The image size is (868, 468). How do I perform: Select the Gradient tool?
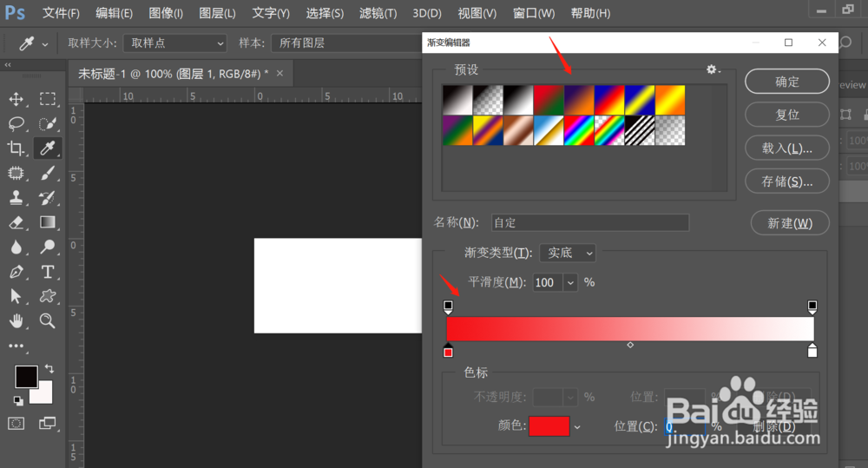click(x=48, y=222)
